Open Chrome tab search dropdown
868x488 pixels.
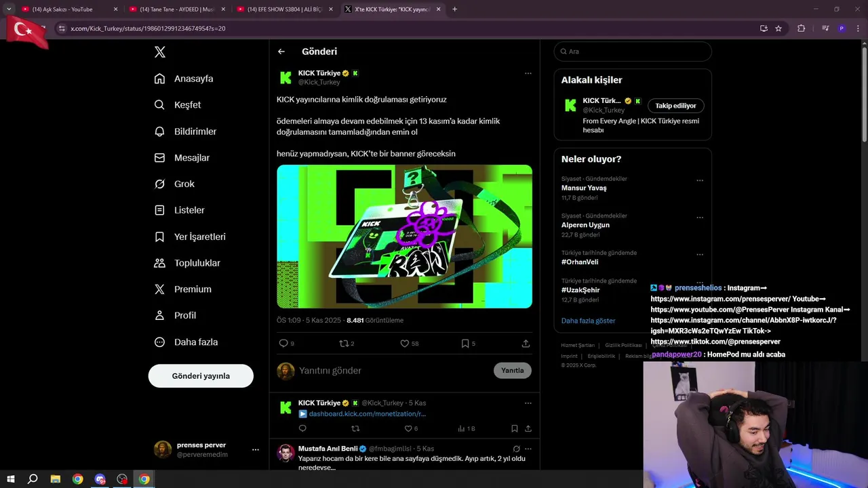(x=9, y=9)
